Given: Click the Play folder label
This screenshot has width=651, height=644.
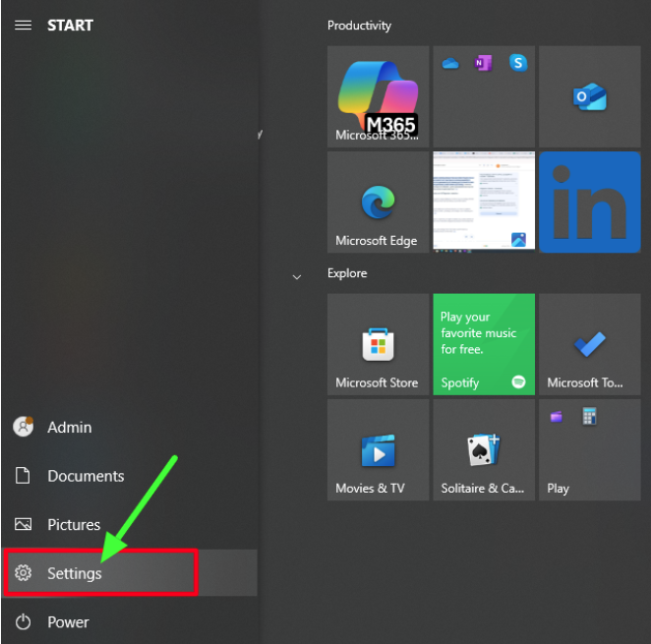Looking at the screenshot, I should [x=558, y=489].
